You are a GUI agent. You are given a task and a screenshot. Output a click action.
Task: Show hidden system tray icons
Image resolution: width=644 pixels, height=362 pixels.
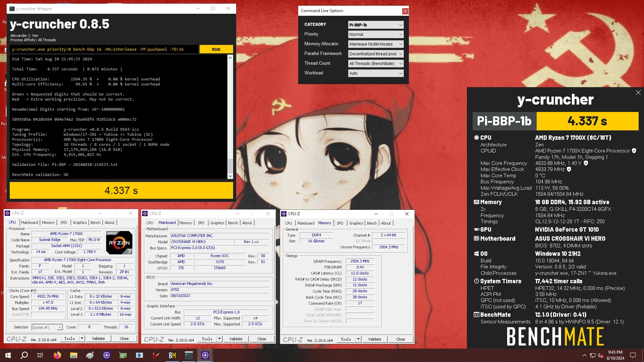coord(584,355)
